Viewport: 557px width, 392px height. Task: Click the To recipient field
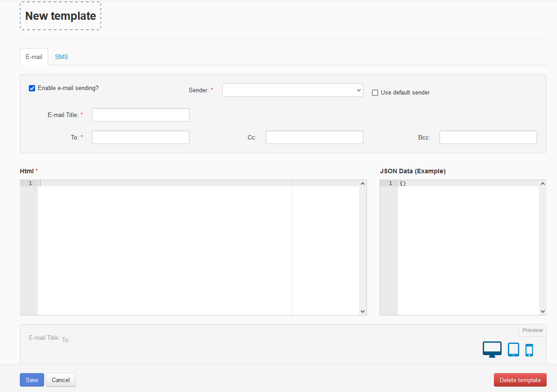point(140,137)
